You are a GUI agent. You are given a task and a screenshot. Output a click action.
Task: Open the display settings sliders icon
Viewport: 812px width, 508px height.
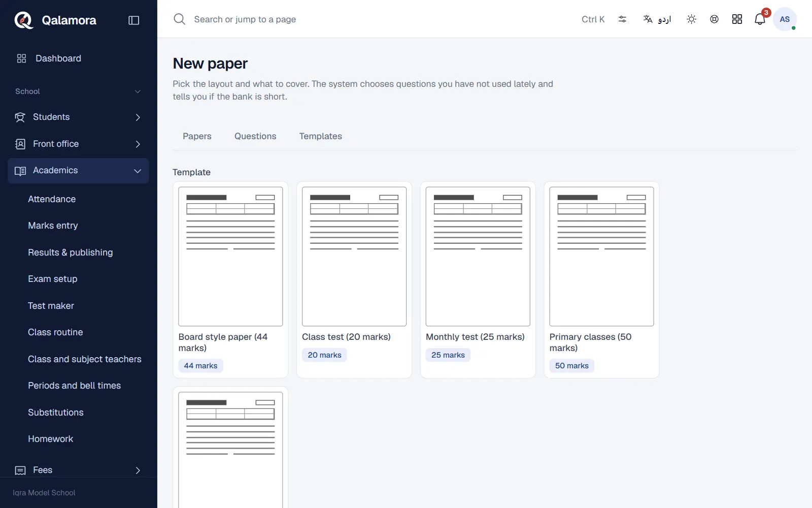[622, 19]
